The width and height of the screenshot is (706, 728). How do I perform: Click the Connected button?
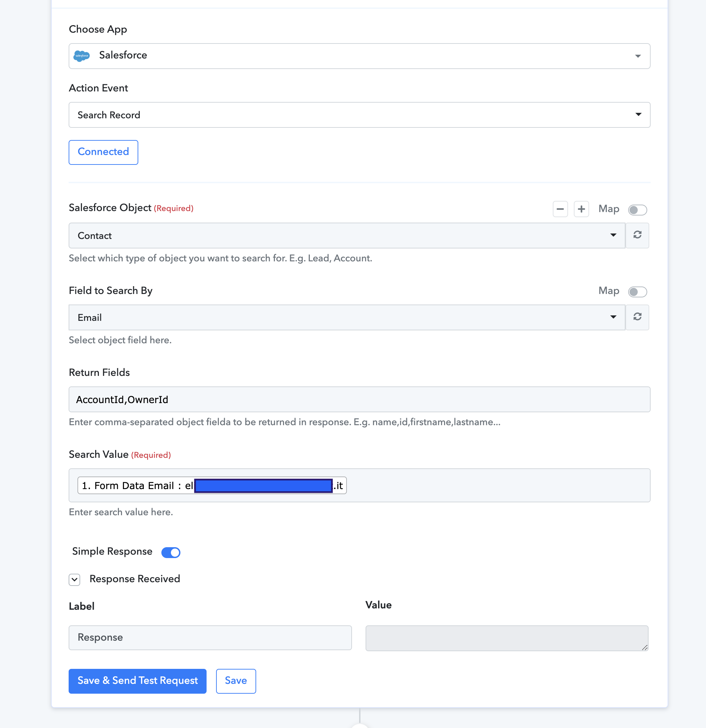point(103,152)
